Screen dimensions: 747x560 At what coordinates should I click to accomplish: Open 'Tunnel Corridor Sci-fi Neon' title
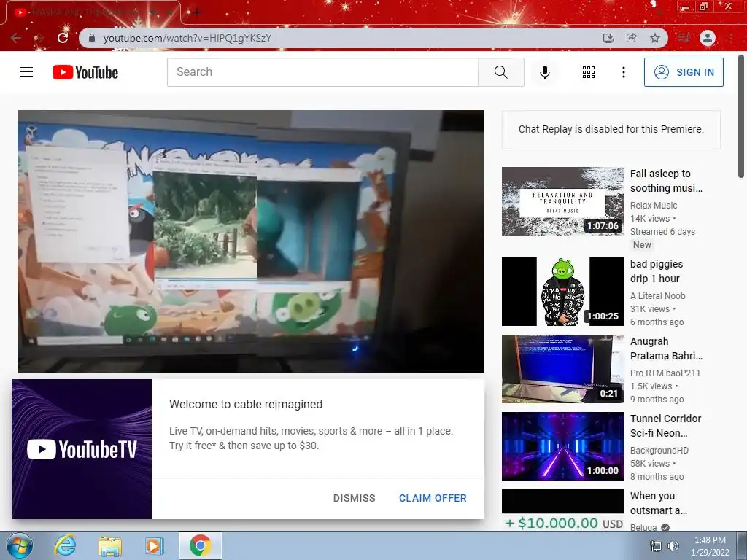(665, 426)
